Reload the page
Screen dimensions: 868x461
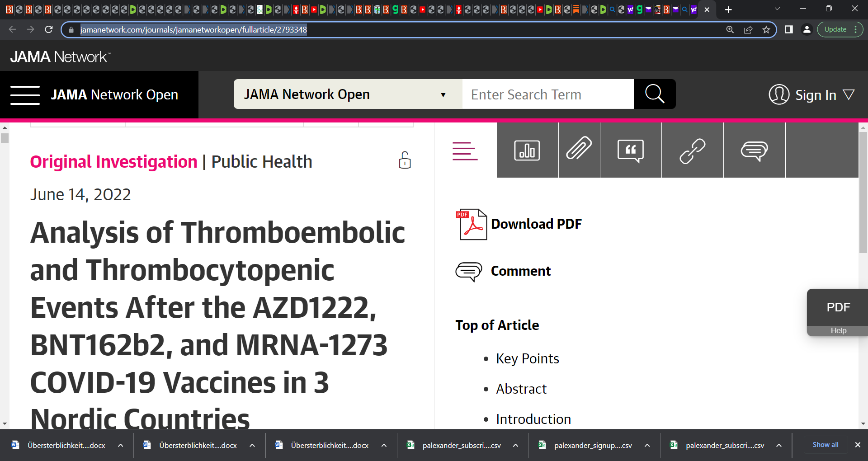click(x=49, y=29)
